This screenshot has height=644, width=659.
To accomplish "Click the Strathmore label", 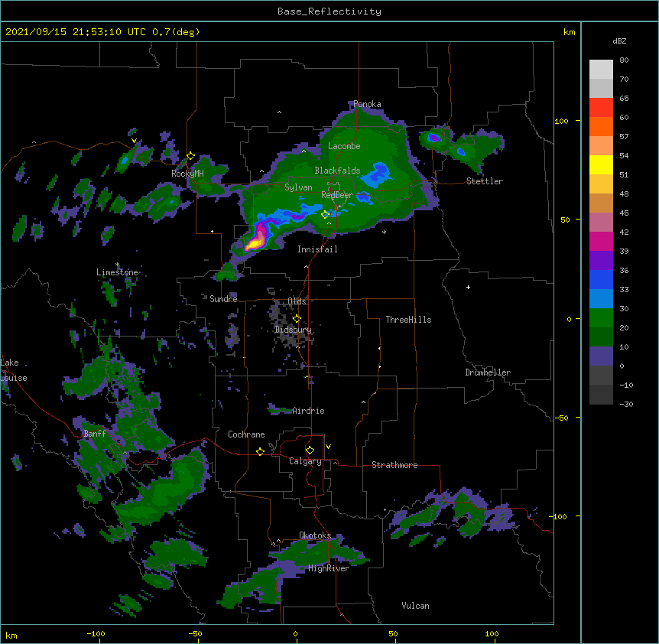I will 394,465.
